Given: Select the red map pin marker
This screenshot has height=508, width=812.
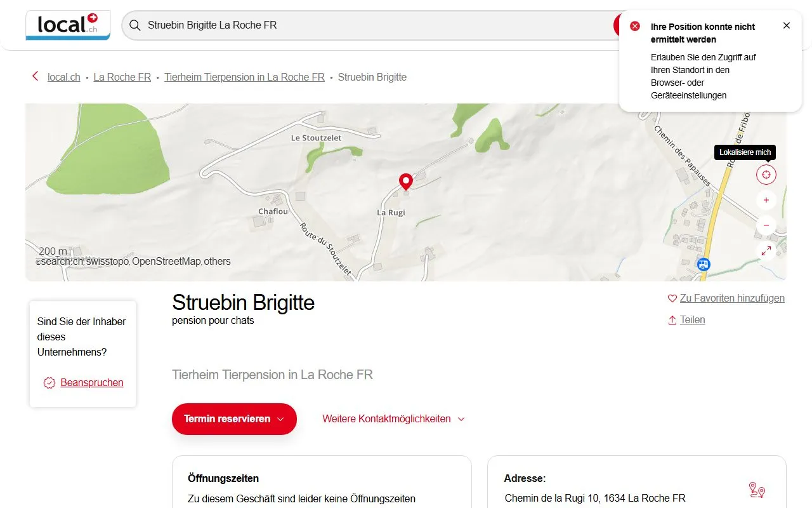Looking at the screenshot, I should [x=405, y=182].
